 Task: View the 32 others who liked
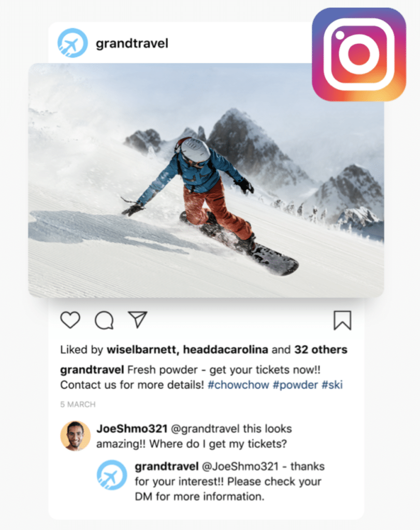[321, 349]
